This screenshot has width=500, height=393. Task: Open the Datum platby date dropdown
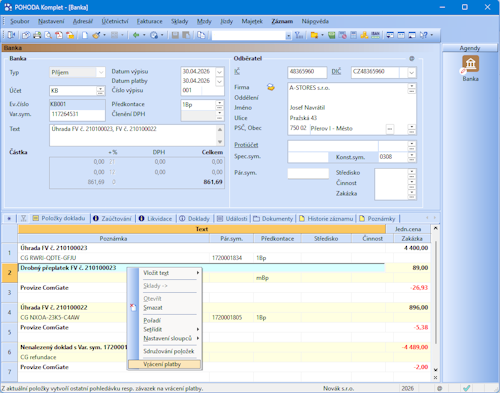pyautogui.click(x=219, y=81)
